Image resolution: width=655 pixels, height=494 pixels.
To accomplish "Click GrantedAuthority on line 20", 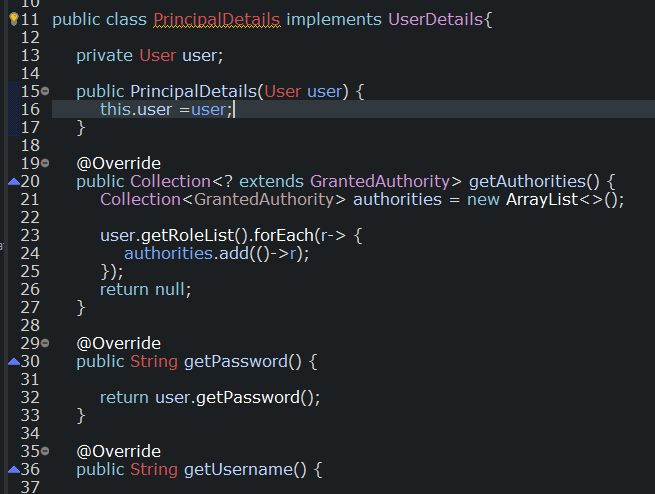I will [x=380, y=182].
